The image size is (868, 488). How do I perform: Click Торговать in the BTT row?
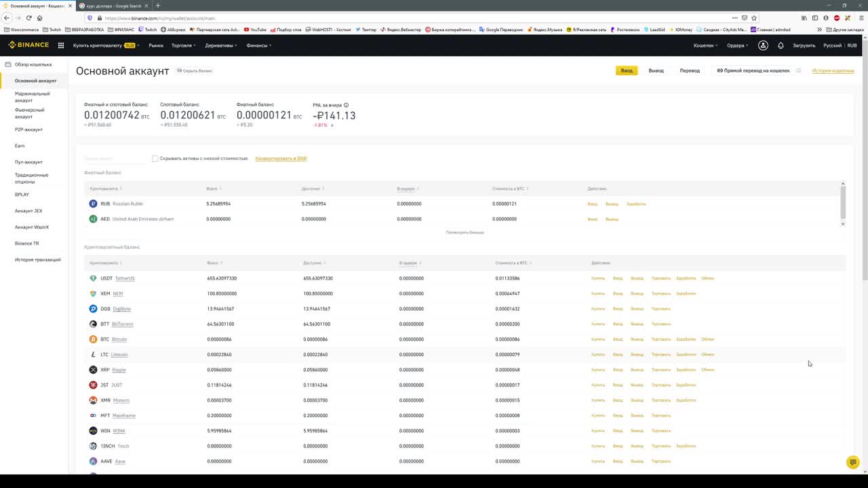point(661,324)
